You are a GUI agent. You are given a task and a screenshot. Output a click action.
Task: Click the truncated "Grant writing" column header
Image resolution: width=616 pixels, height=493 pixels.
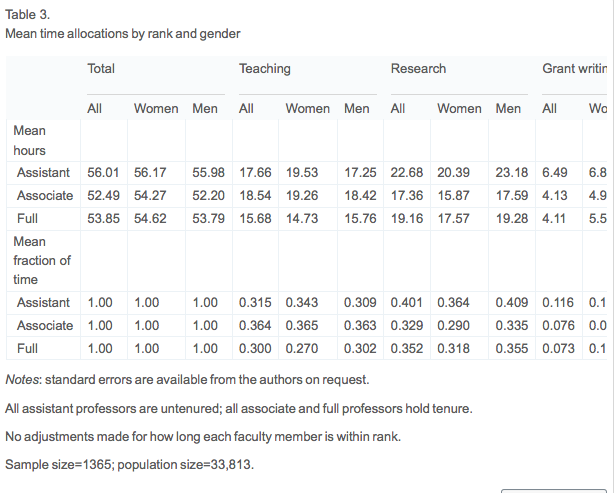tap(574, 69)
